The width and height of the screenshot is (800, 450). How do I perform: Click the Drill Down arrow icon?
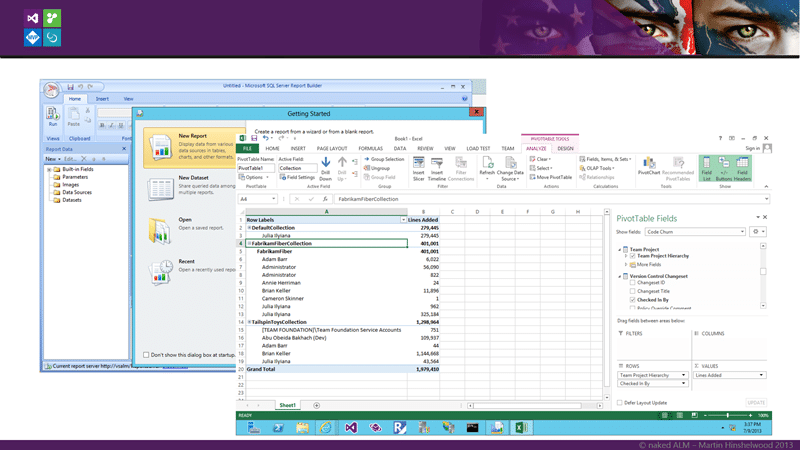point(326,163)
